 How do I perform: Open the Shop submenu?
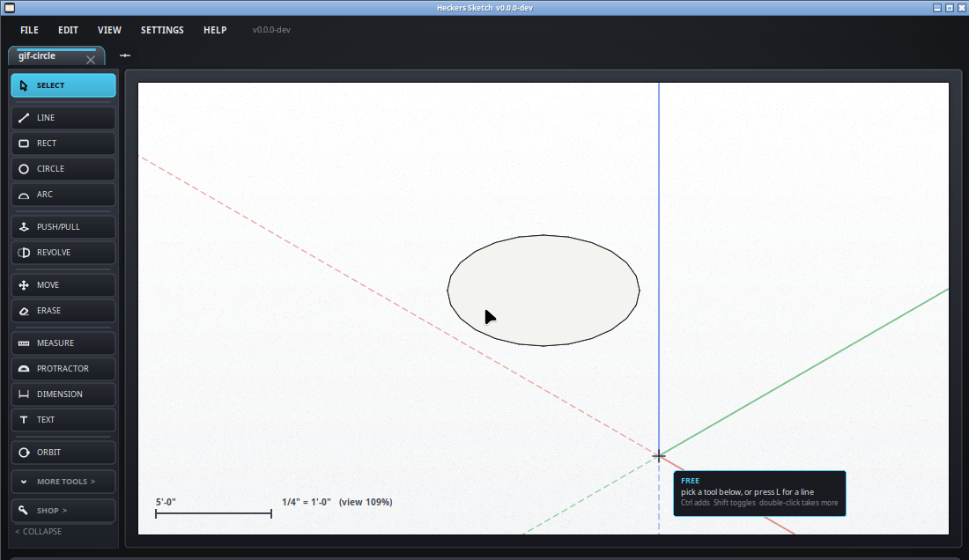pos(63,511)
